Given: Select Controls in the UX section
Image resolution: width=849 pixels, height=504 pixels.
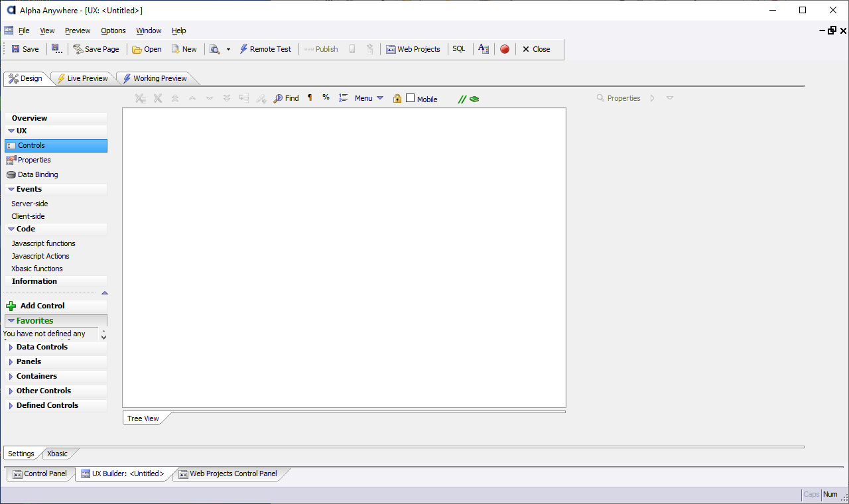Looking at the screenshot, I should pos(56,146).
